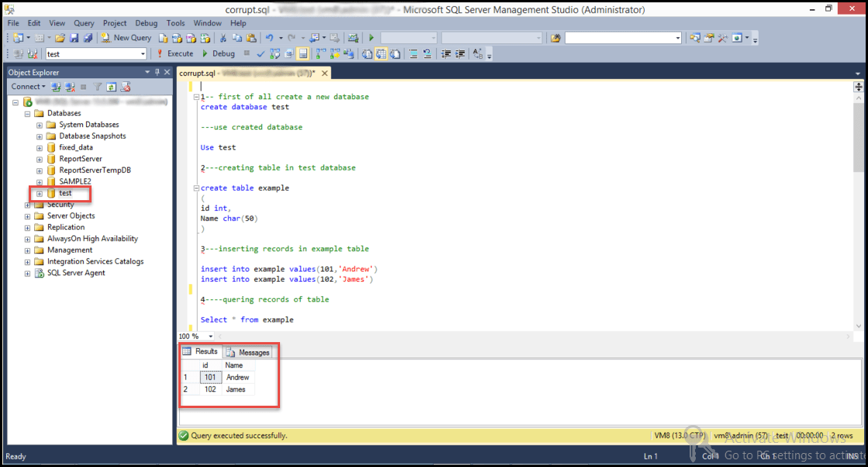The height and width of the screenshot is (467, 868).
Task: Click the Execute icon with red exclamation mark
Action: (x=158, y=54)
